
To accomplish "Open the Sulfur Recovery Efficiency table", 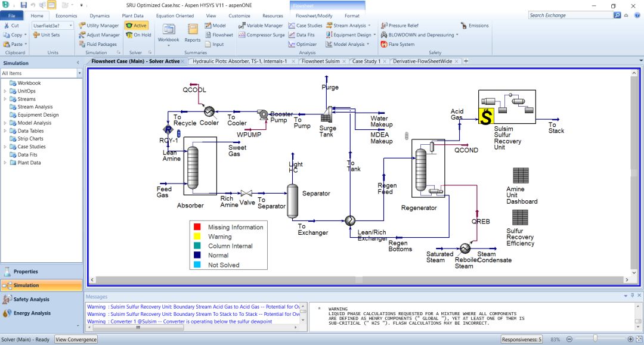I will coord(520,217).
